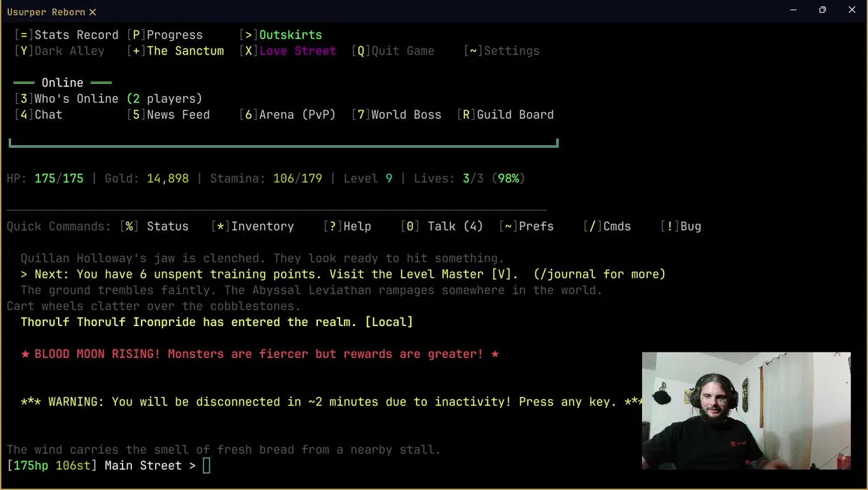
Task: Open the Guild Board option
Action: [505, 115]
